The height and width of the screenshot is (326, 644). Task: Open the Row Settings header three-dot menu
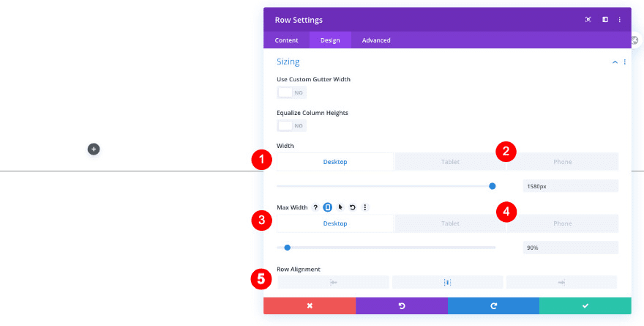point(620,20)
